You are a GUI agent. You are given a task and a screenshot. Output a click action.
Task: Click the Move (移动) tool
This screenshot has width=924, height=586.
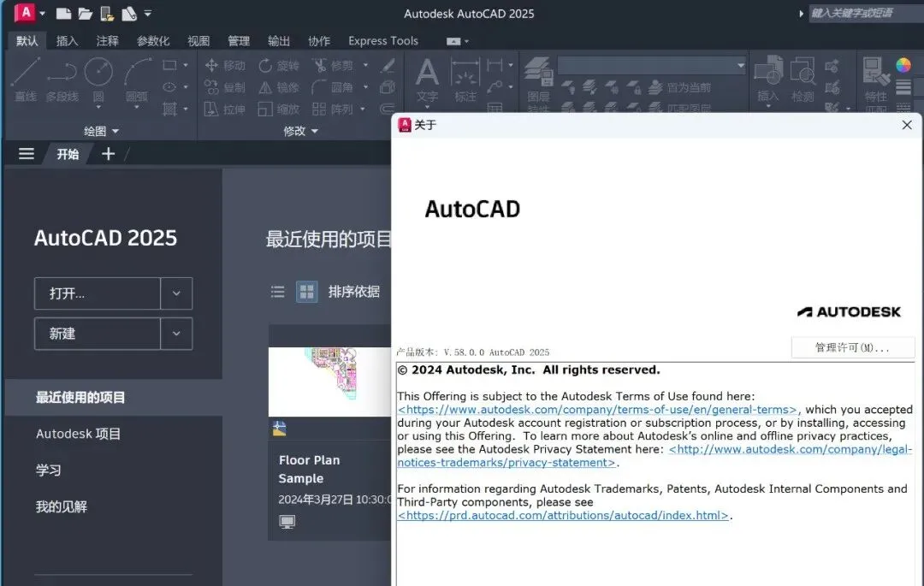[224, 65]
